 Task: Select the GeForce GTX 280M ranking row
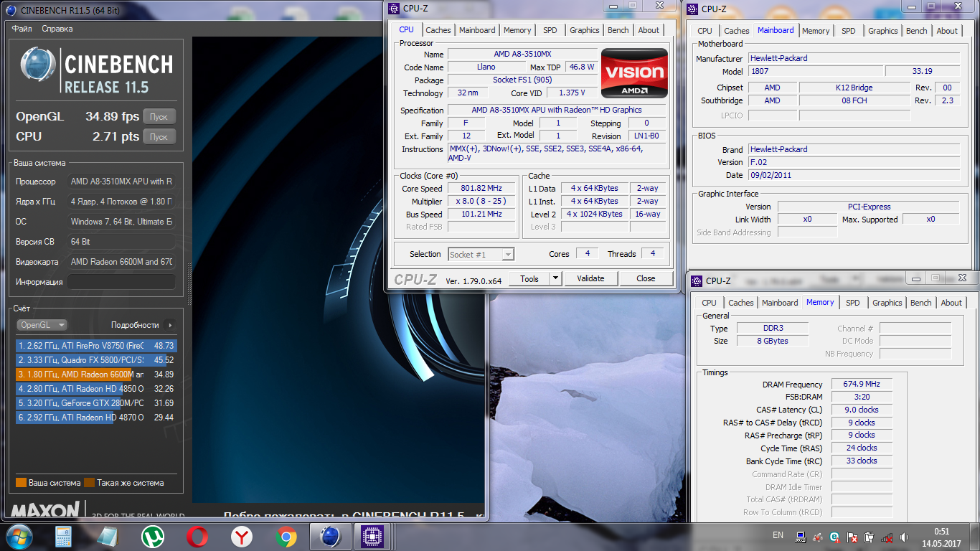pyautogui.click(x=95, y=402)
